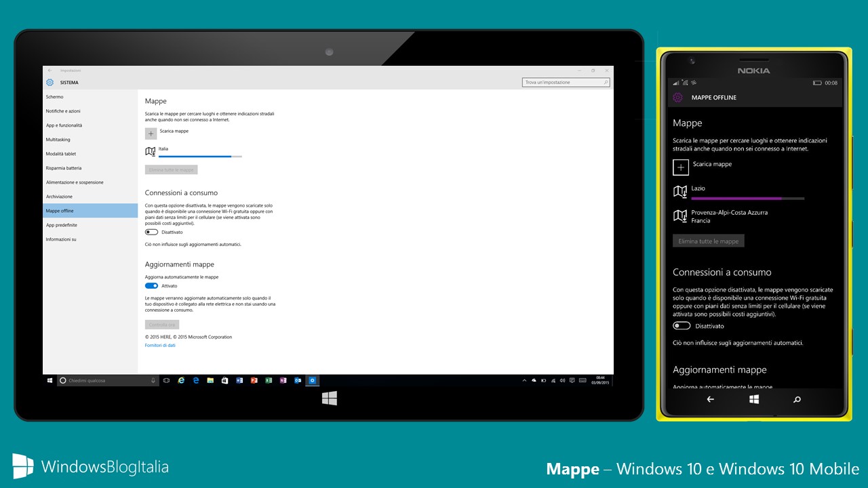The image size is (868, 488).
Task: Open the Fornitori di dati link
Action: (160, 345)
